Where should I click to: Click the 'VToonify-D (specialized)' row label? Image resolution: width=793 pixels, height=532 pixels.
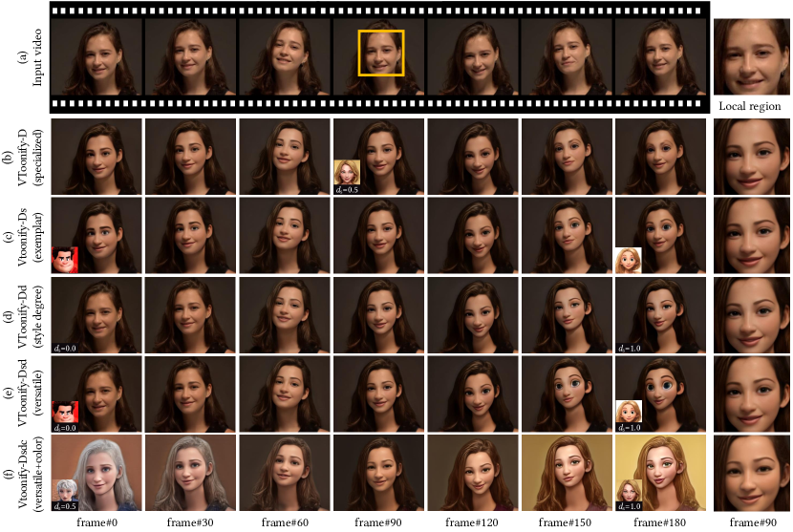pos(30,158)
